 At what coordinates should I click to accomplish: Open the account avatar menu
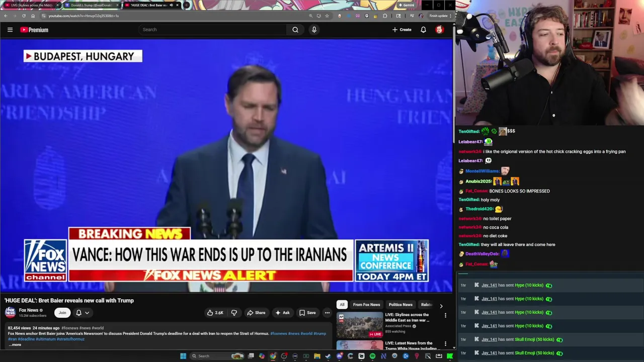point(439,30)
